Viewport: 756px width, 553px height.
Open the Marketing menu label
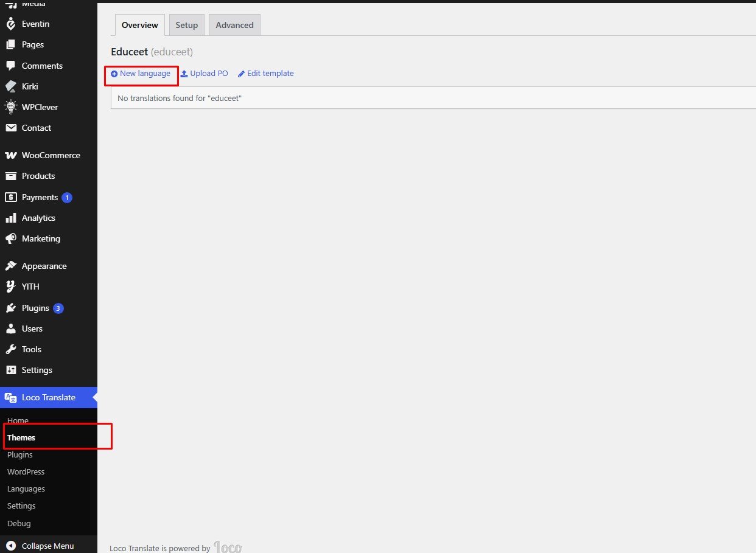(41, 238)
